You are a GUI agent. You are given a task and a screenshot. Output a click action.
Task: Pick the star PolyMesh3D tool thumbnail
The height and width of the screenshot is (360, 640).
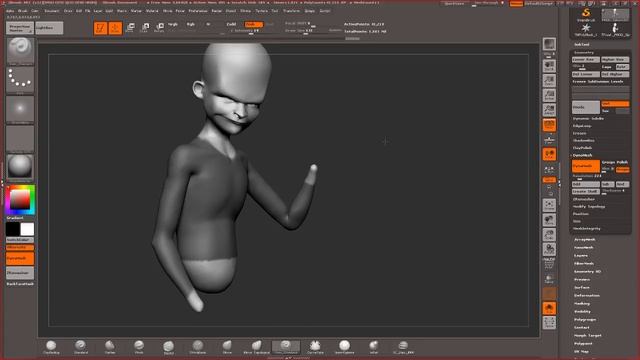pos(586,29)
